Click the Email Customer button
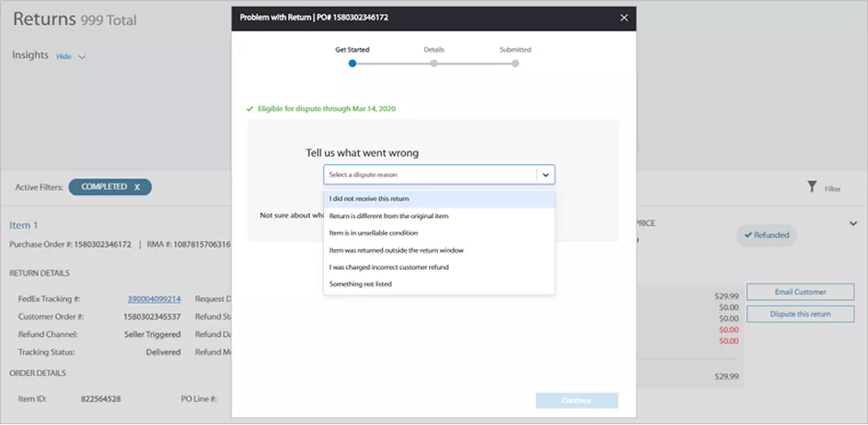This screenshot has height=425, width=868. pyautogui.click(x=799, y=291)
